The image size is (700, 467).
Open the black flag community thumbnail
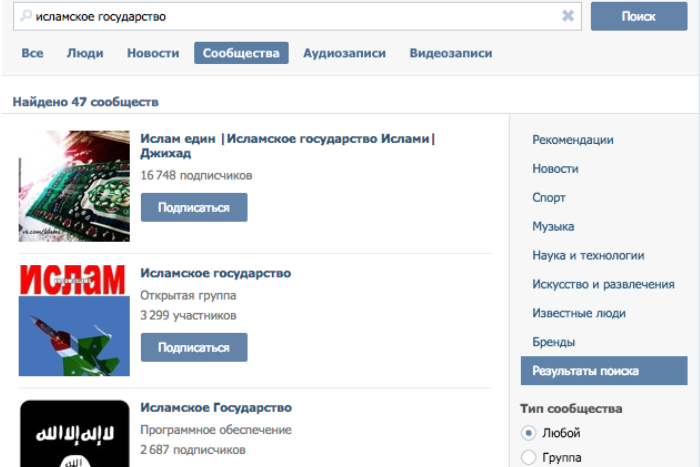[x=74, y=434]
